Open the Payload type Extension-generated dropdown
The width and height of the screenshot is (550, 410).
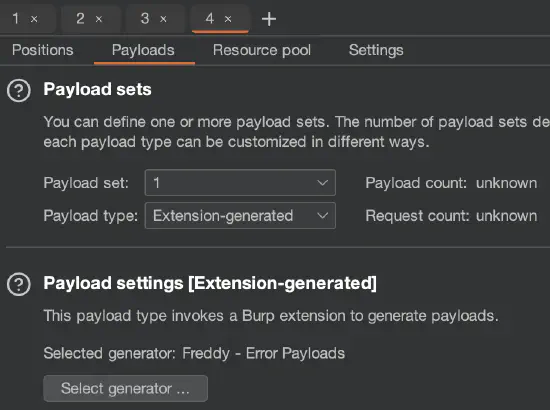pyautogui.click(x=240, y=216)
